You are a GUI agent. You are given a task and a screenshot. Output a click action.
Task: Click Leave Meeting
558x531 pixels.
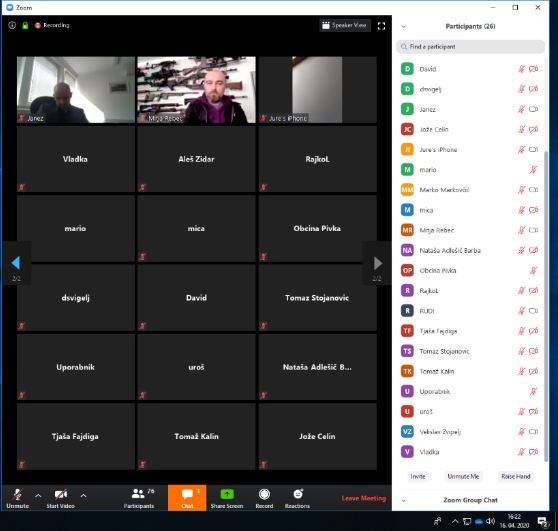tap(364, 498)
